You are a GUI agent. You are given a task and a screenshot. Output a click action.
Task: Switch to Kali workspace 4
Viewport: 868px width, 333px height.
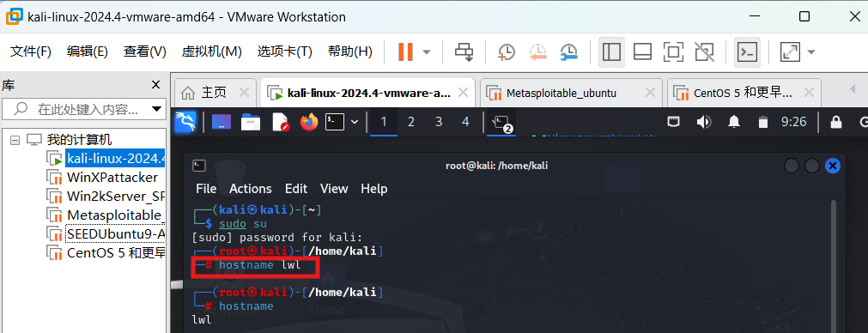pos(465,122)
